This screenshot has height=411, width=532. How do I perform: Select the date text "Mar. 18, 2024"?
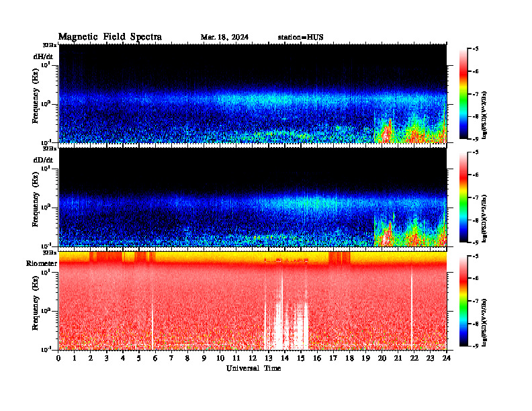point(224,37)
